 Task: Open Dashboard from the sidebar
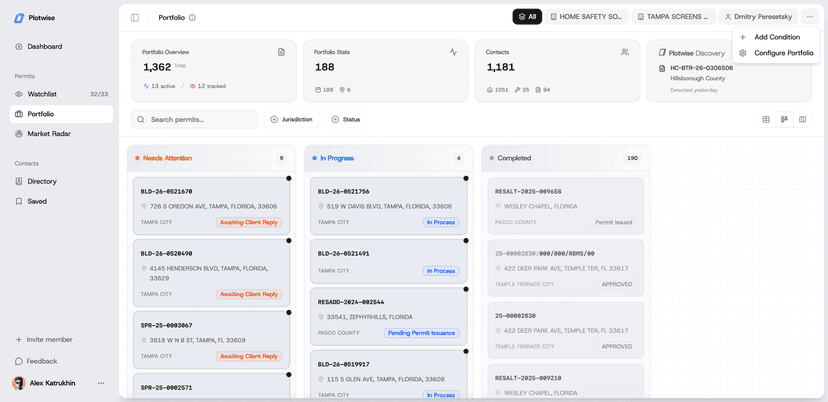pos(61,46)
